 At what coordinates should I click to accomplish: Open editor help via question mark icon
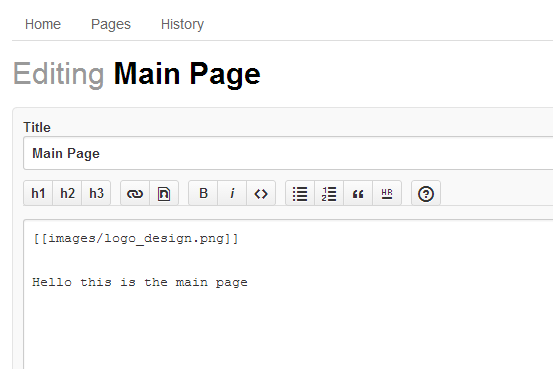[426, 193]
